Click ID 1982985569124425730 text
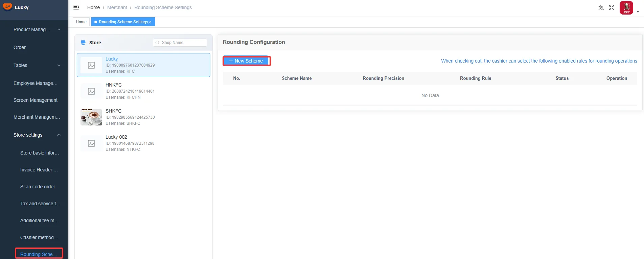The height and width of the screenshot is (259, 644). [130, 117]
